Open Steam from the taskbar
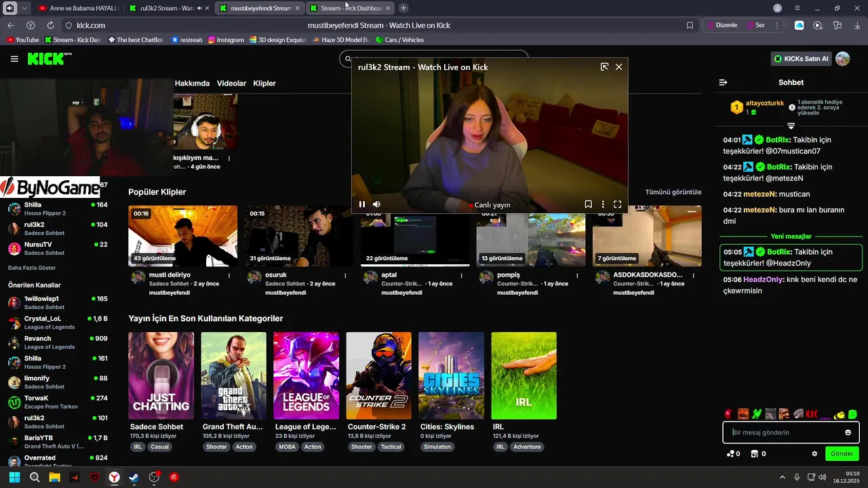Image resolution: width=868 pixels, height=488 pixels. [134, 477]
